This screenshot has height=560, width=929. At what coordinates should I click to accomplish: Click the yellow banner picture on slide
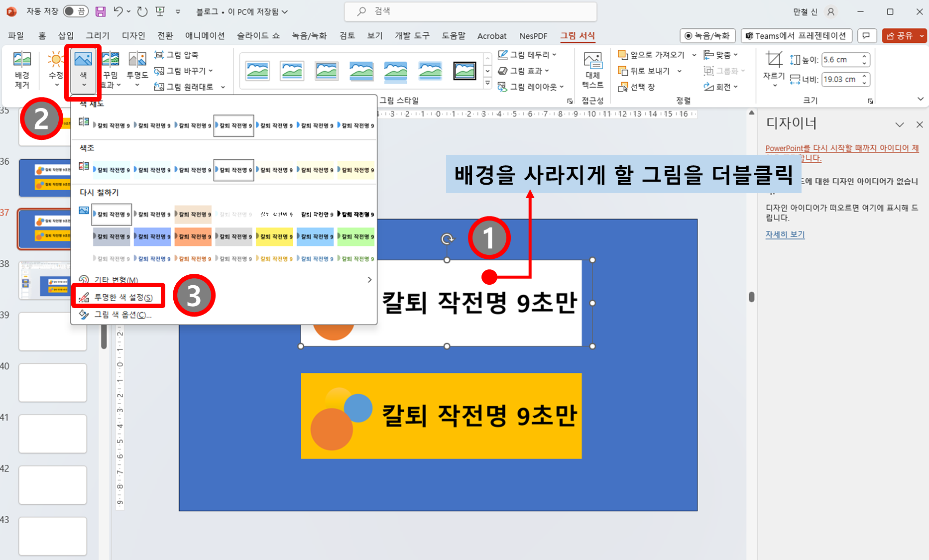click(x=441, y=416)
